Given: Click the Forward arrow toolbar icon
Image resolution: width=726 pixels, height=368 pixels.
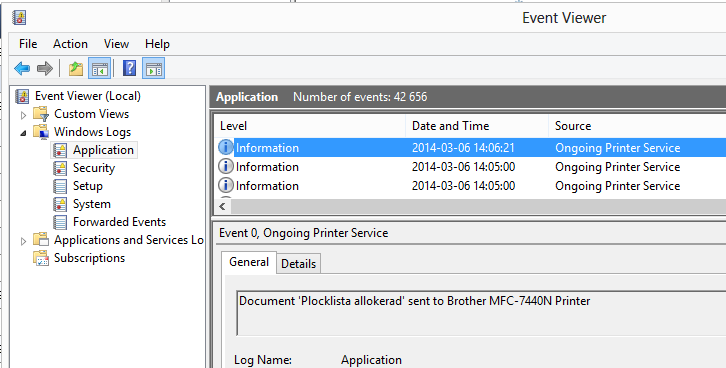Looking at the screenshot, I should (x=45, y=69).
